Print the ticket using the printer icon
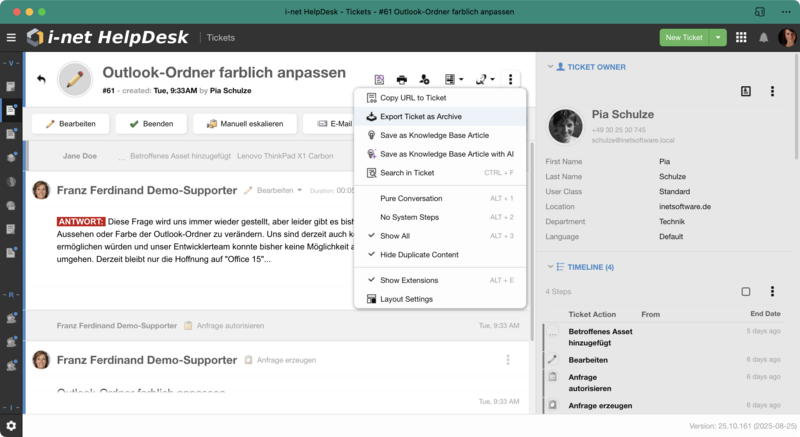This screenshot has width=800, height=437. 402,79
